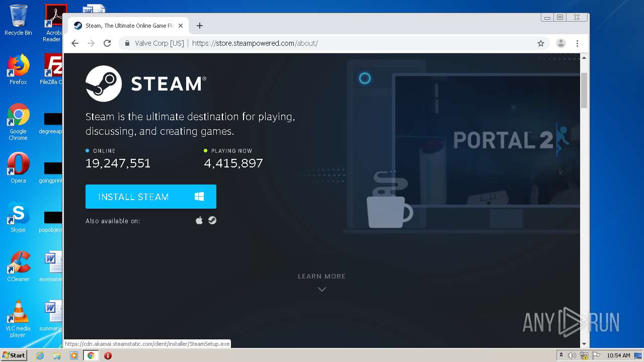Click the network tray icon
644x362 pixels.
(x=584, y=355)
